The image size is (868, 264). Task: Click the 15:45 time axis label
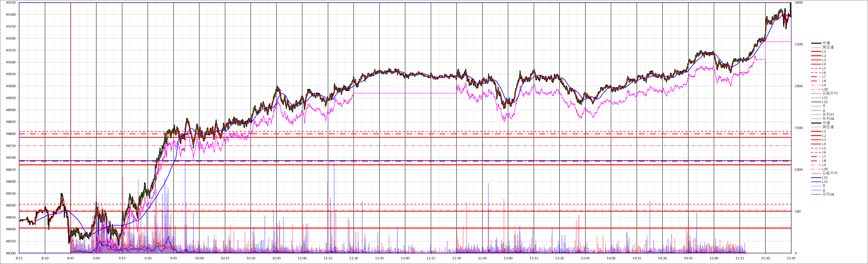[x=791, y=258]
